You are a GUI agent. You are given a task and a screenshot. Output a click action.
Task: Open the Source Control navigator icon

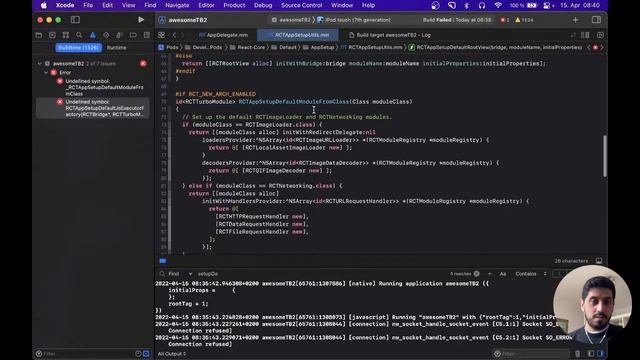[52, 35]
